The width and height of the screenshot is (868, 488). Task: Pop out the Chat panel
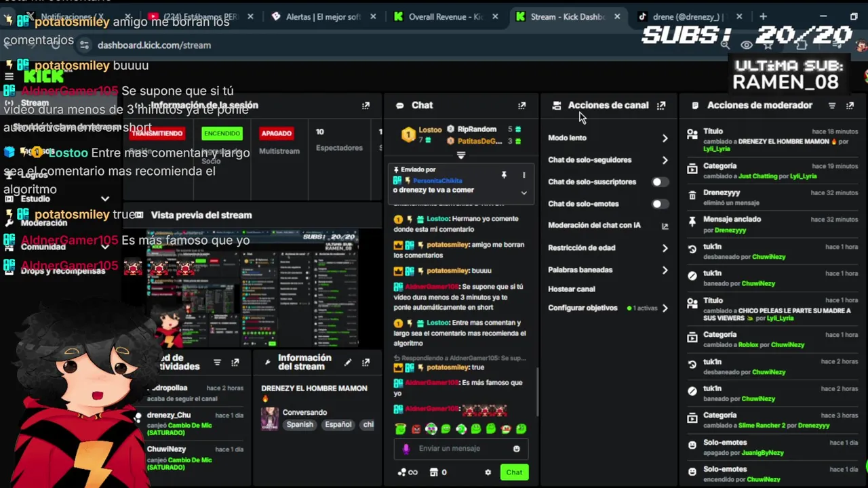pos(521,106)
